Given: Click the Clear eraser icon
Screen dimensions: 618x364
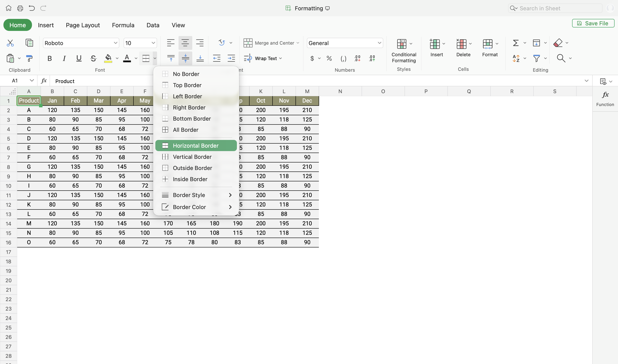Looking at the screenshot, I should pyautogui.click(x=558, y=43).
